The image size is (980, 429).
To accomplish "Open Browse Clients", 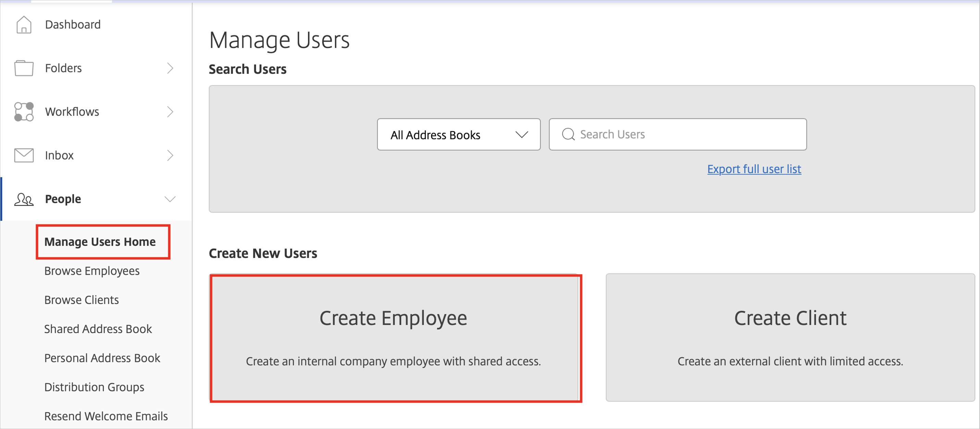I will pyautogui.click(x=82, y=300).
